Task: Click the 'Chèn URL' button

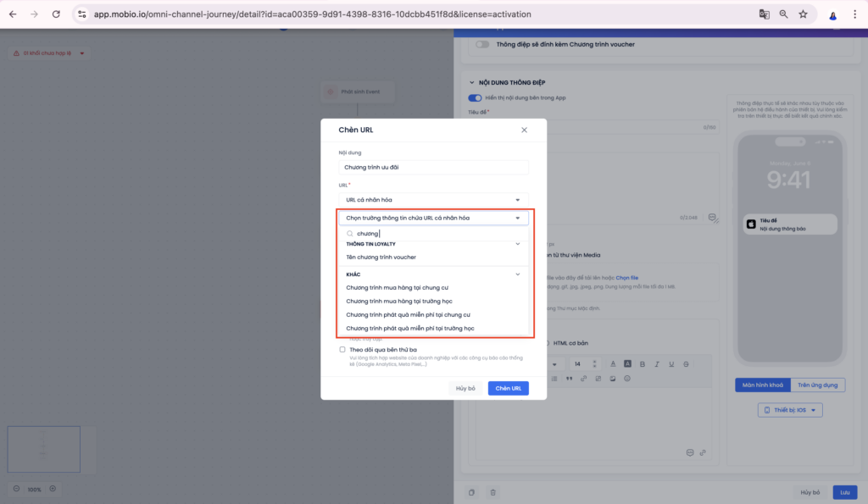Action: click(508, 388)
